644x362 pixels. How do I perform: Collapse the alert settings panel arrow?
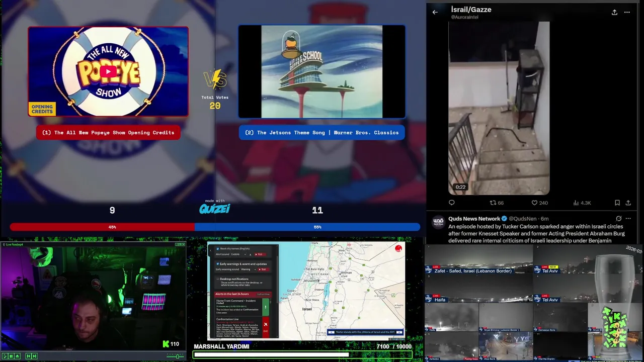point(210,250)
